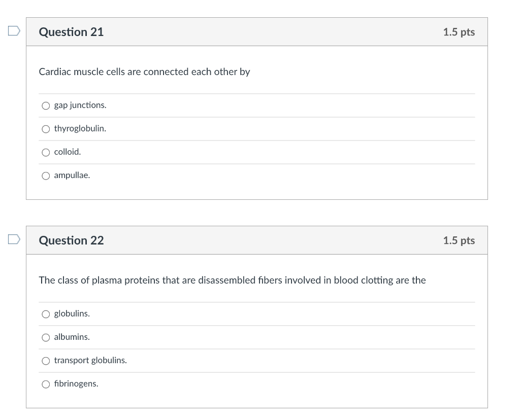Click the cardiac muscle cells question text
This screenshot has width=520, height=420.
(144, 72)
